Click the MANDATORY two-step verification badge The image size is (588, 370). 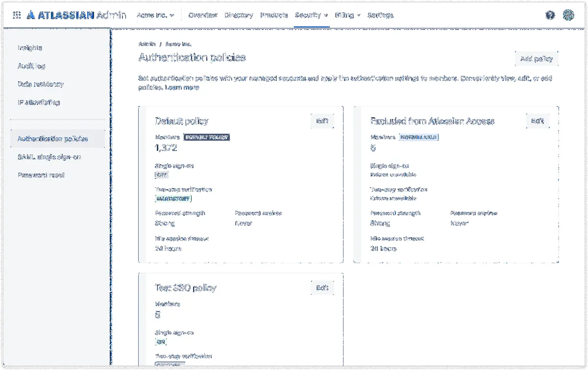(173, 198)
